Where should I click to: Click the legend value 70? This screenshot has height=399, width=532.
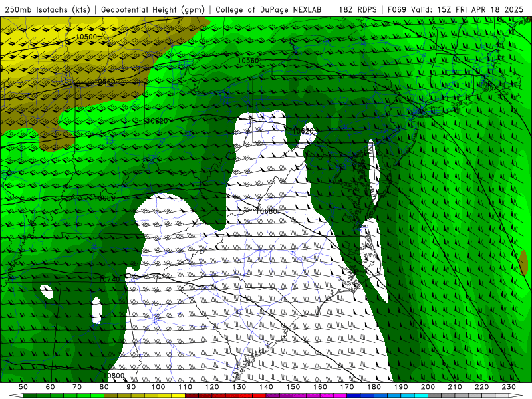pos(77,387)
